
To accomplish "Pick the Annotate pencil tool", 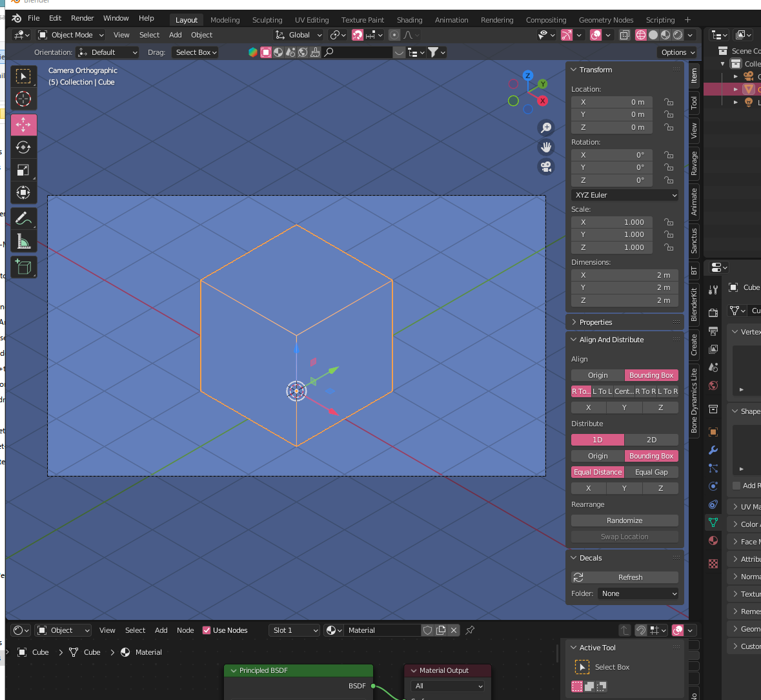I will coord(23,219).
